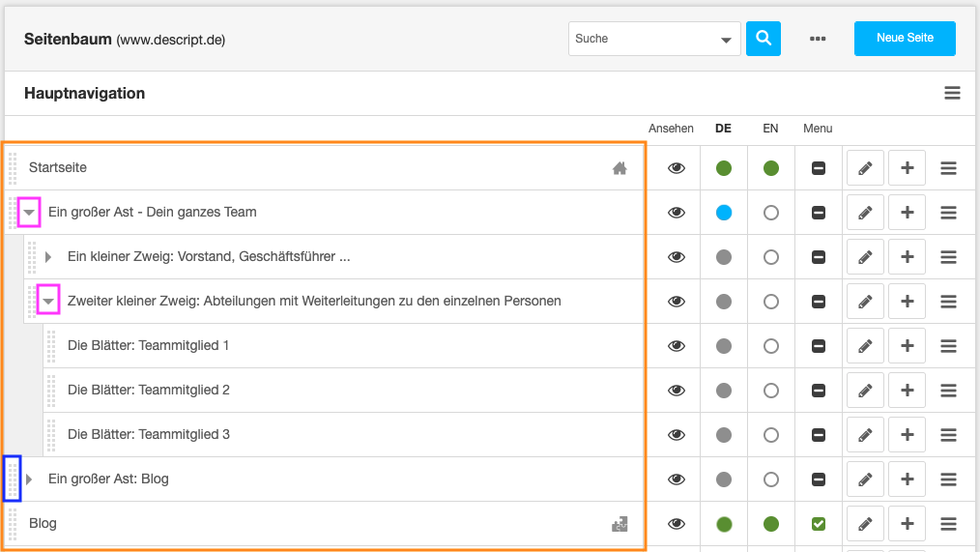This screenshot has height=552, width=980.
Task: View Blog page via eye icon
Action: point(677,524)
